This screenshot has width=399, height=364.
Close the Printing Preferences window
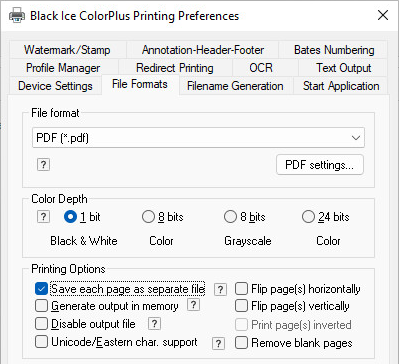(383, 15)
